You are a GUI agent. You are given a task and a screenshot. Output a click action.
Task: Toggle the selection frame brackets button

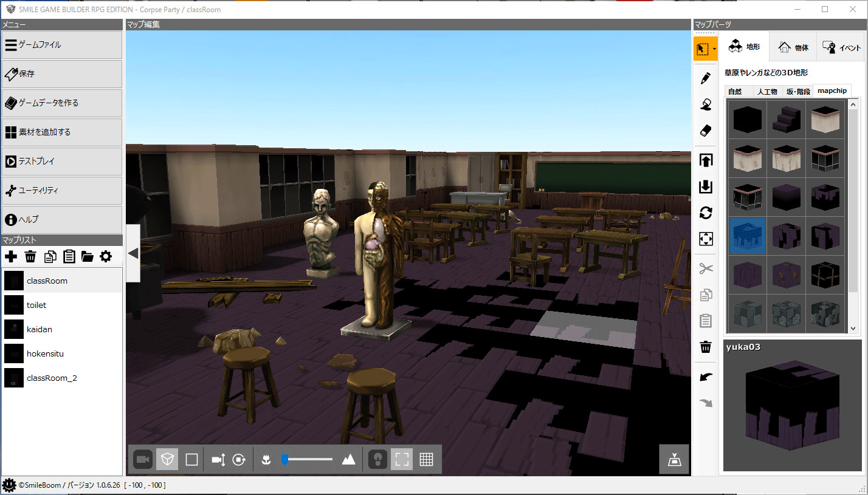click(x=402, y=460)
